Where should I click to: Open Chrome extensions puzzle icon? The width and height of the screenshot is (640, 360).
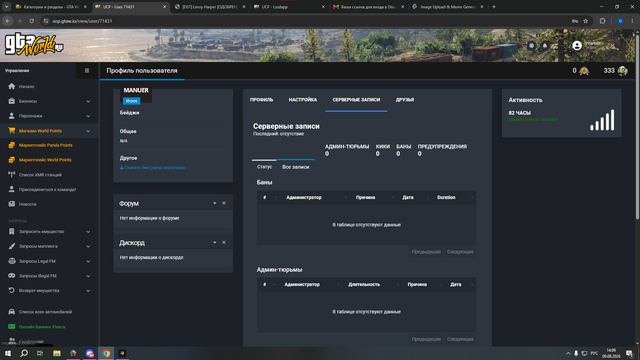click(602, 21)
